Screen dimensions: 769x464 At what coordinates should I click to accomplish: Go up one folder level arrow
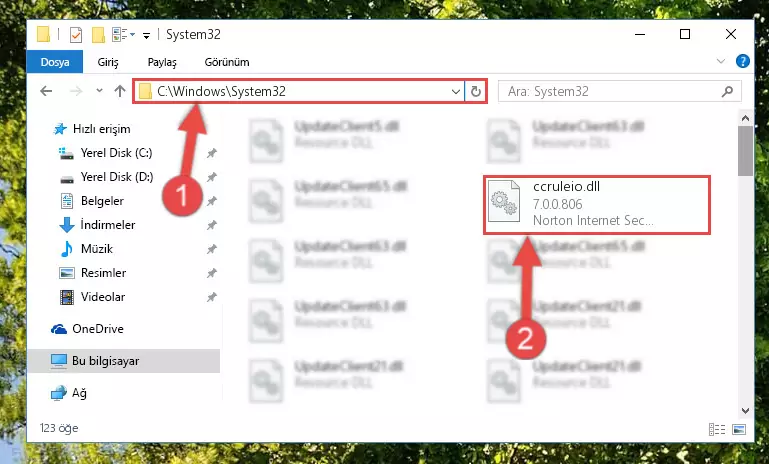pyautogui.click(x=120, y=91)
